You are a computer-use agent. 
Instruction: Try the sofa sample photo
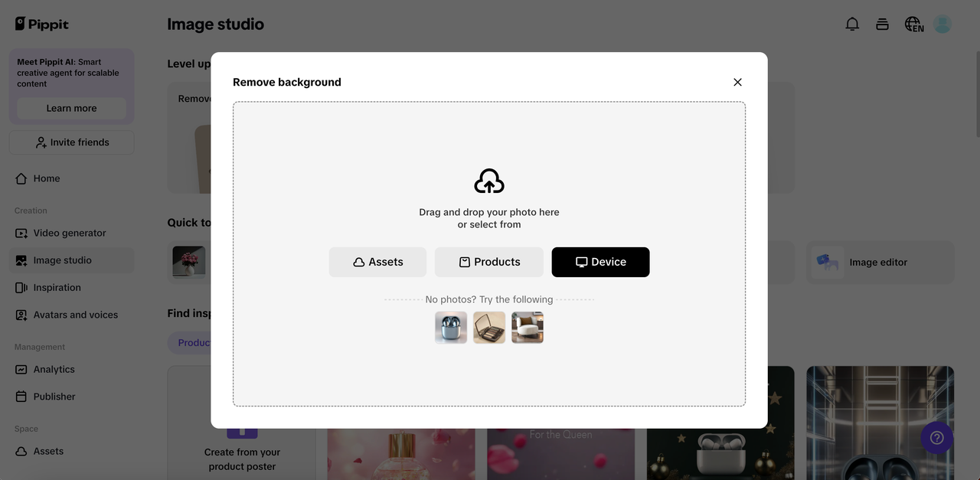coord(528,328)
